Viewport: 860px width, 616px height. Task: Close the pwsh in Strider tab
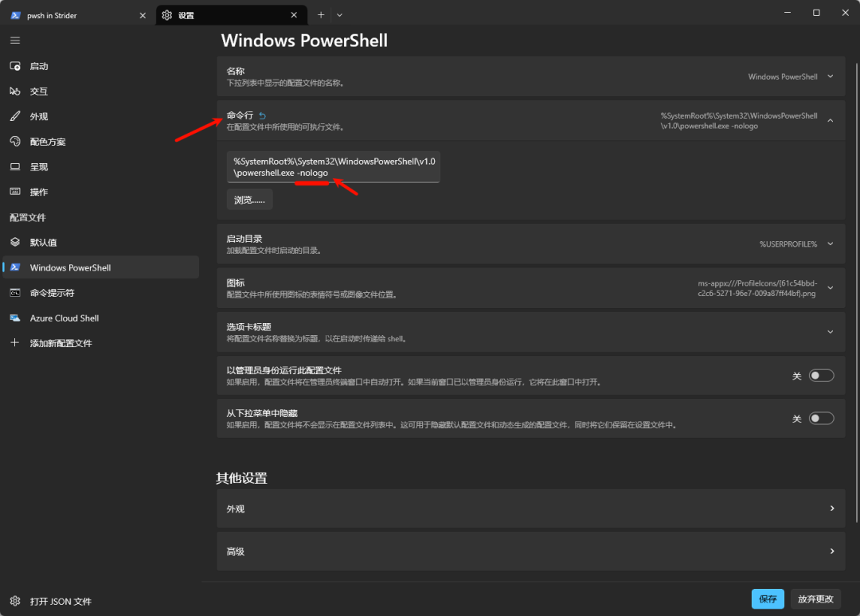(143, 15)
